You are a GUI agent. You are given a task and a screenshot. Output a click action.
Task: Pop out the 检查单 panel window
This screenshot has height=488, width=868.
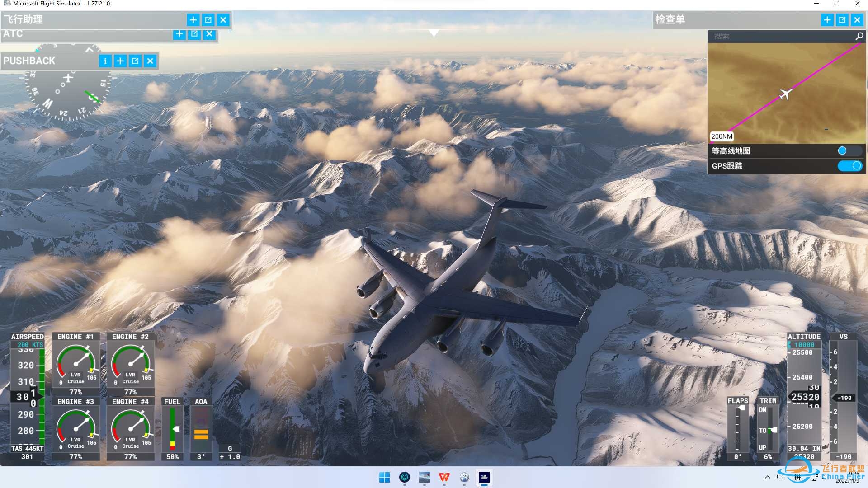842,20
